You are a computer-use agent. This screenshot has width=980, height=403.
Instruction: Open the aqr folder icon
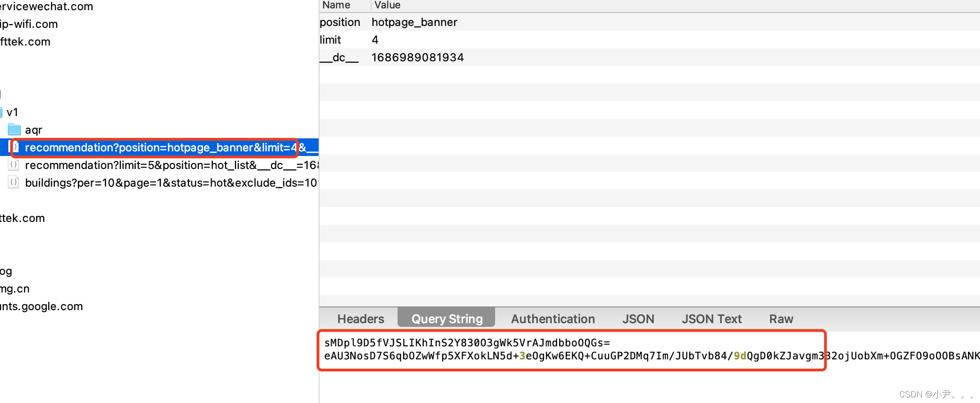(x=14, y=130)
